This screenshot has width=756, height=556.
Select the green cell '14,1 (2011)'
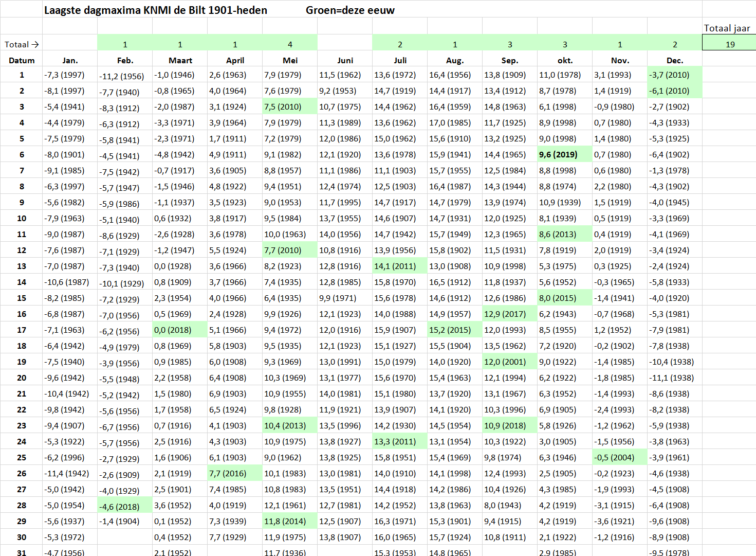[400, 266]
